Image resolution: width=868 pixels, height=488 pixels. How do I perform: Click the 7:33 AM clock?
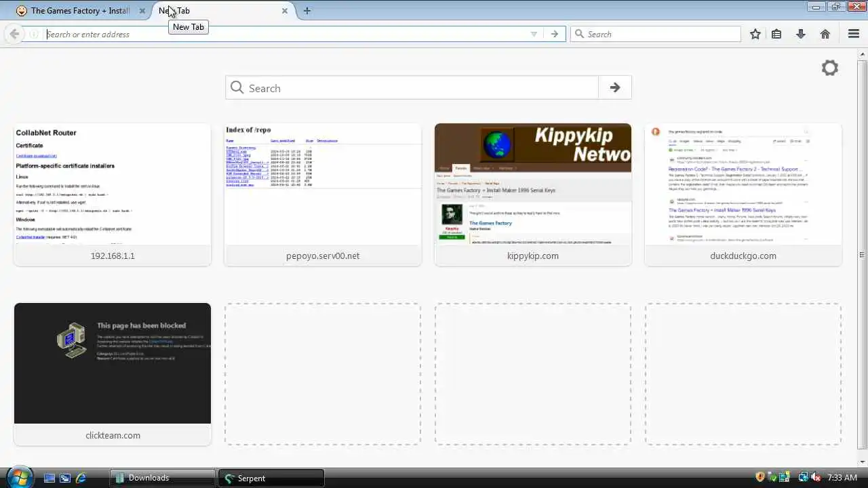pos(842,478)
